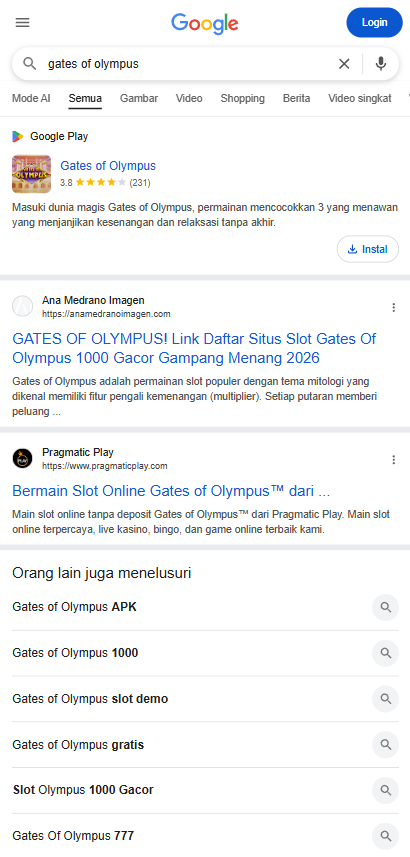
Task: Search Gates of Olympus APK suggestion icon
Action: [385, 607]
